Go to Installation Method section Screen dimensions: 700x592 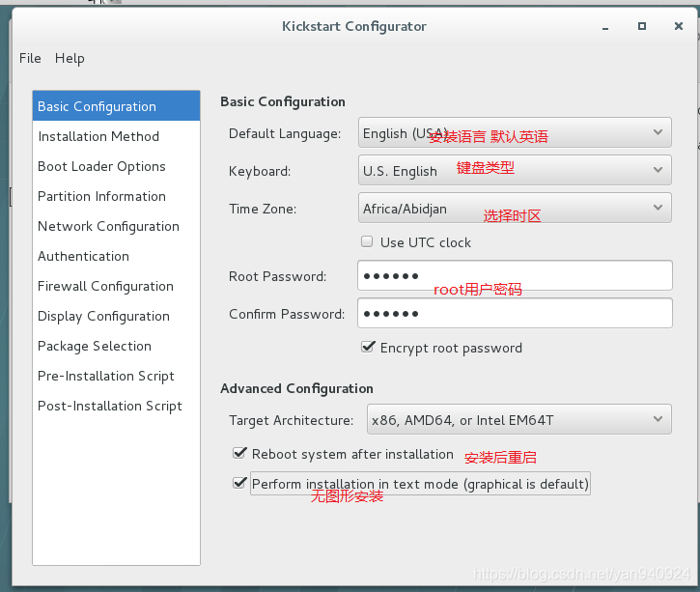click(x=116, y=136)
